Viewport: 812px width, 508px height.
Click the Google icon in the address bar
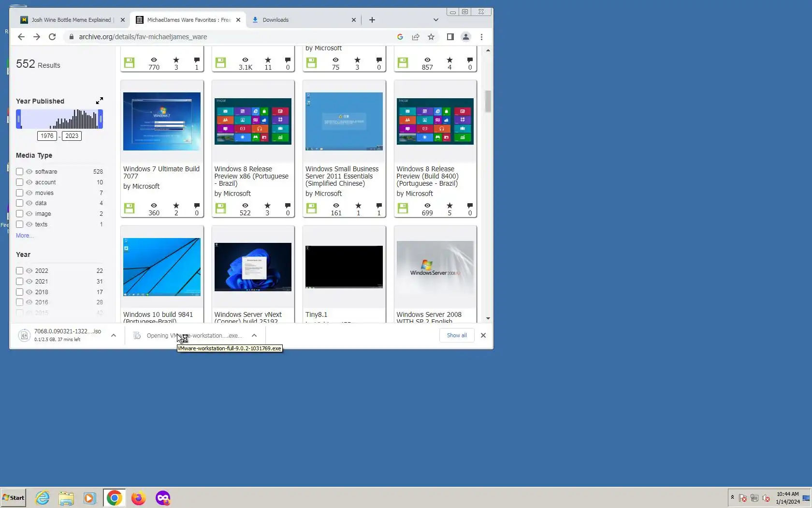pos(400,37)
